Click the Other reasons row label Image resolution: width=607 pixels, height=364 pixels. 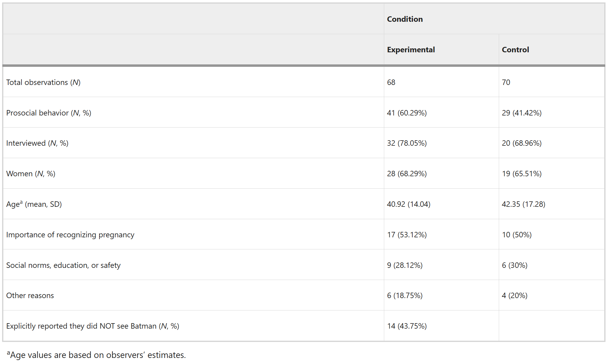pyautogui.click(x=30, y=295)
